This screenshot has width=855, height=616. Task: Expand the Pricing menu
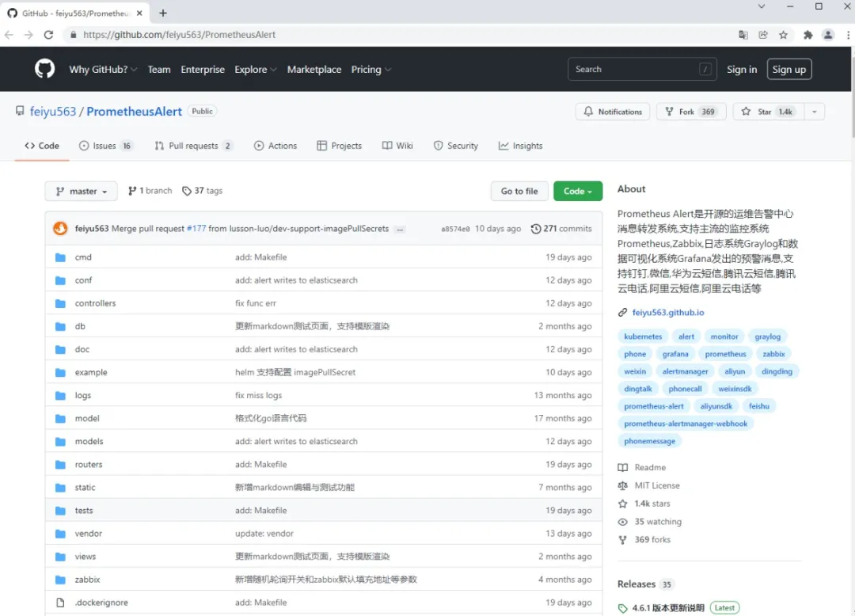tap(370, 69)
